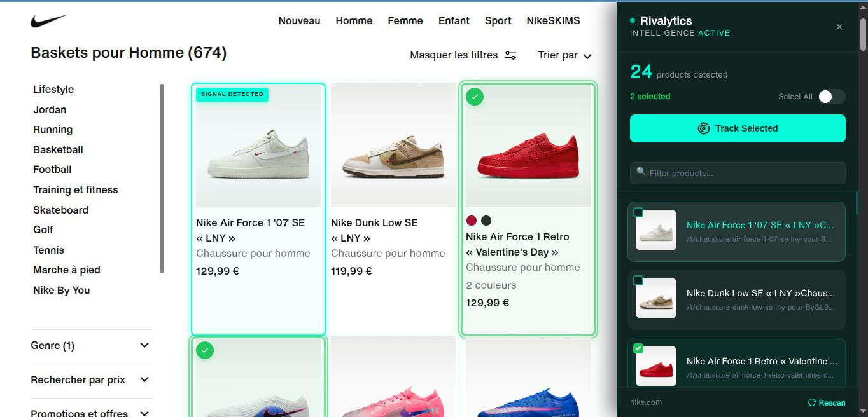The height and width of the screenshot is (417, 868).
Task: Select Femme in the navigation menu
Action: 405,20
